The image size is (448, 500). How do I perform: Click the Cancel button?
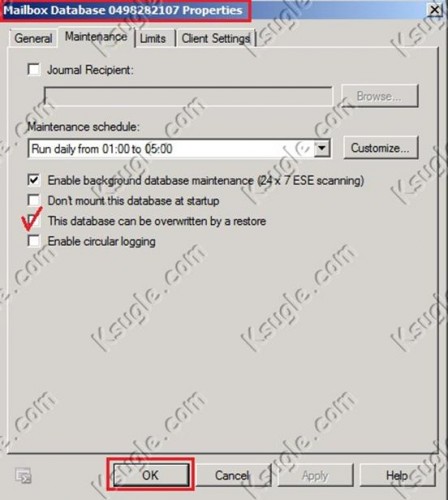click(232, 475)
